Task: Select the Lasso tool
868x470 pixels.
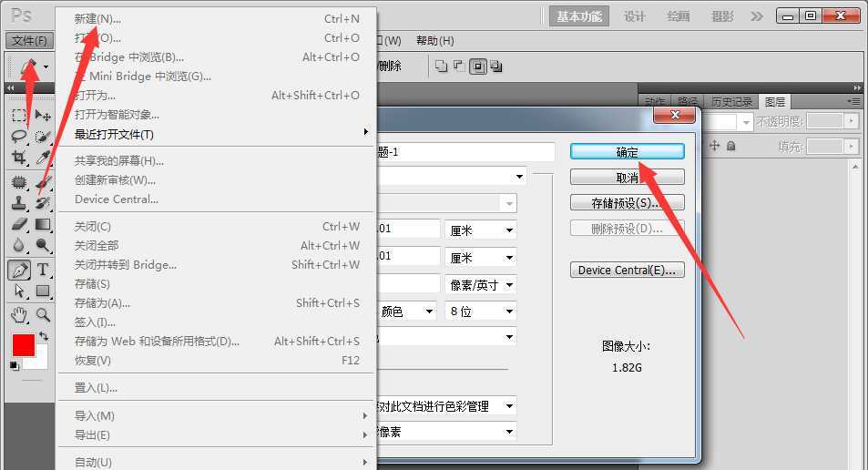Action: [19, 136]
